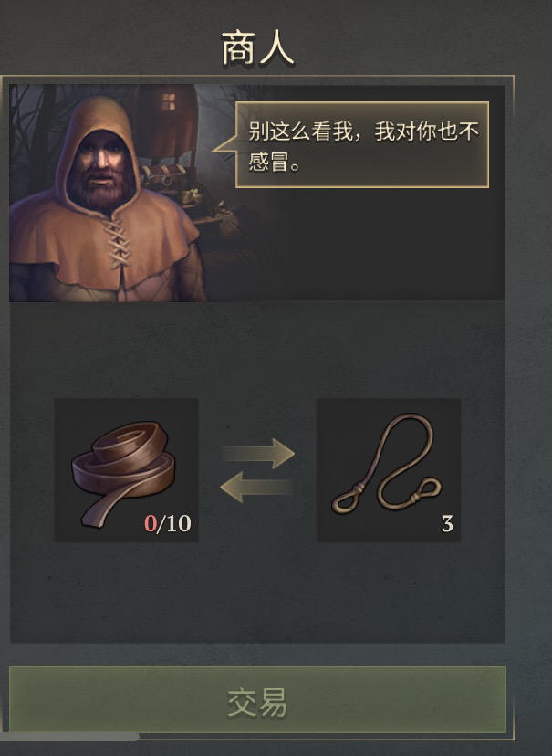Click the rope item slot background
Screen dimensions: 552x756
point(389,470)
